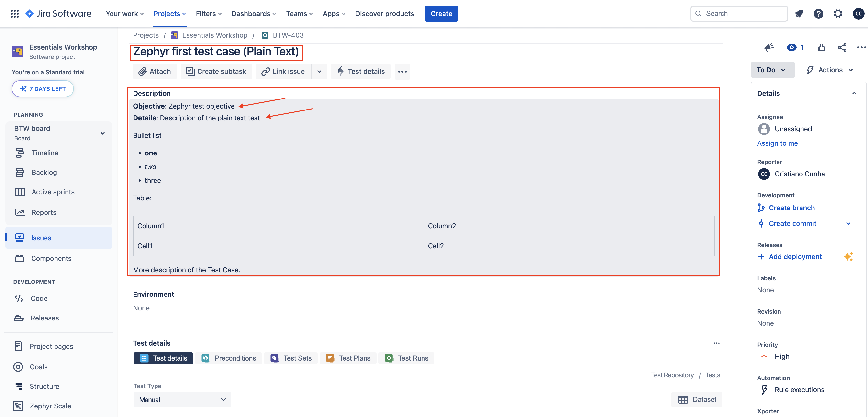Image resolution: width=868 pixels, height=417 pixels.
Task: Open the Apps menu
Action: point(334,13)
